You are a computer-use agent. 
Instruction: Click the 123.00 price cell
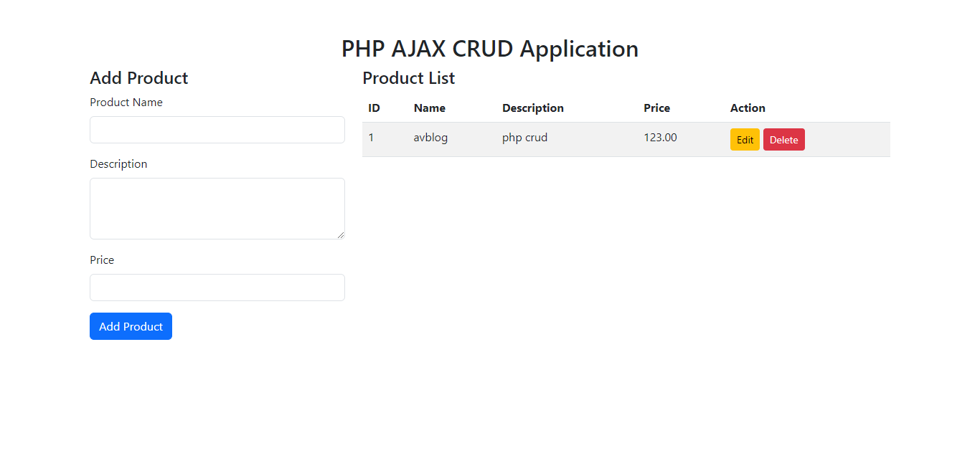[x=660, y=138]
